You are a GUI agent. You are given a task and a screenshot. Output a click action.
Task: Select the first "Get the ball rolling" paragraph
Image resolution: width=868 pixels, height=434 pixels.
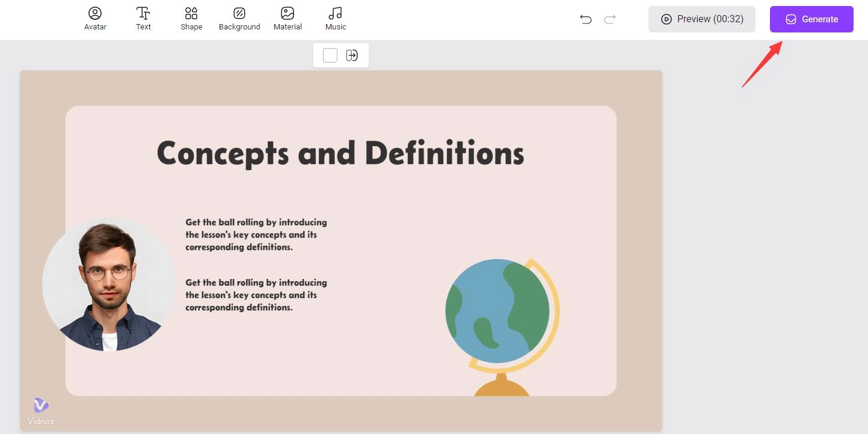pyautogui.click(x=256, y=234)
